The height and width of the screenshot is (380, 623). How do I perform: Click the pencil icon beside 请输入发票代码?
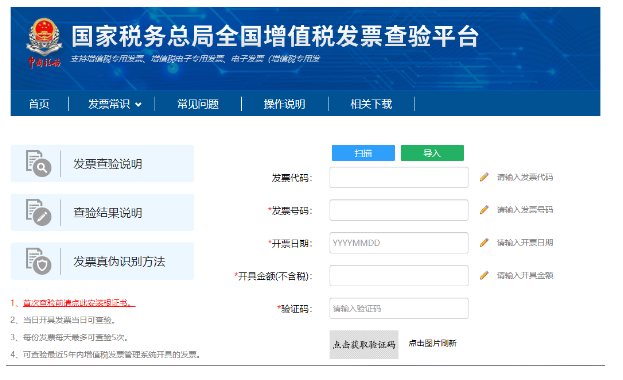click(484, 177)
